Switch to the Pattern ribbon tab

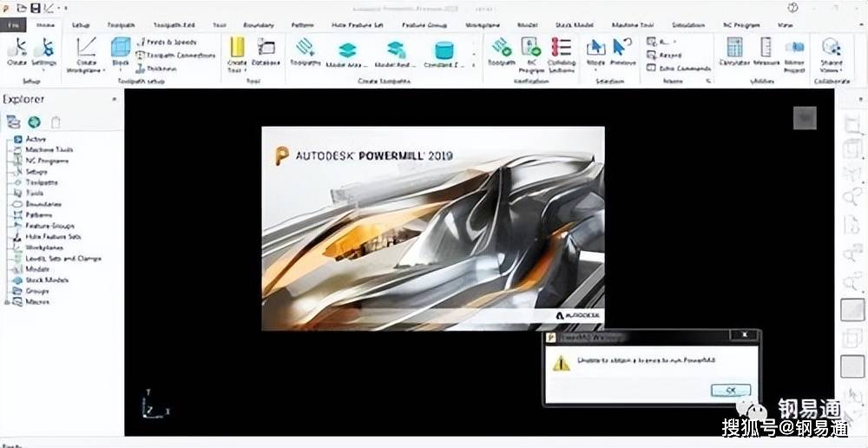coord(302,25)
